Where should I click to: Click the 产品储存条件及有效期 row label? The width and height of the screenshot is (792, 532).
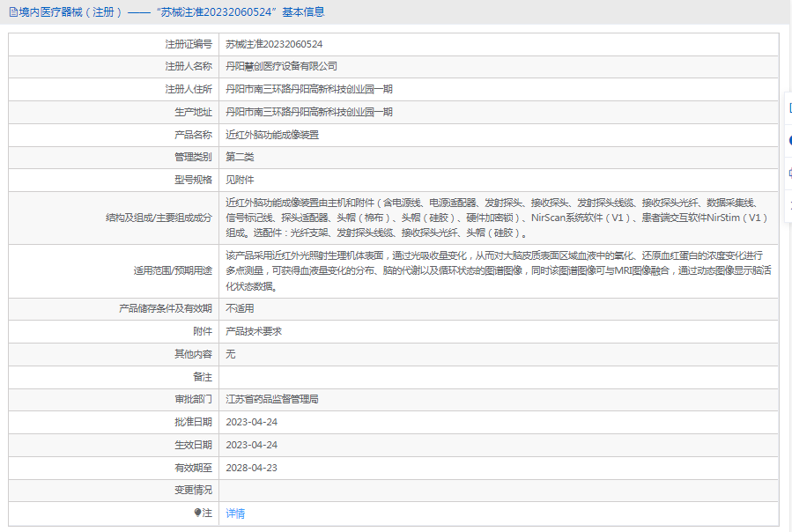pos(165,308)
